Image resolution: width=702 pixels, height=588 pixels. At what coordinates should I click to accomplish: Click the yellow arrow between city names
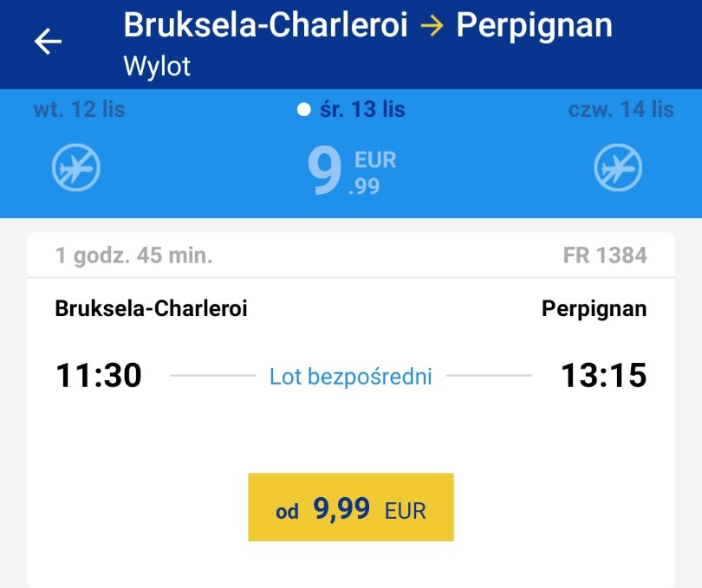coord(432,26)
